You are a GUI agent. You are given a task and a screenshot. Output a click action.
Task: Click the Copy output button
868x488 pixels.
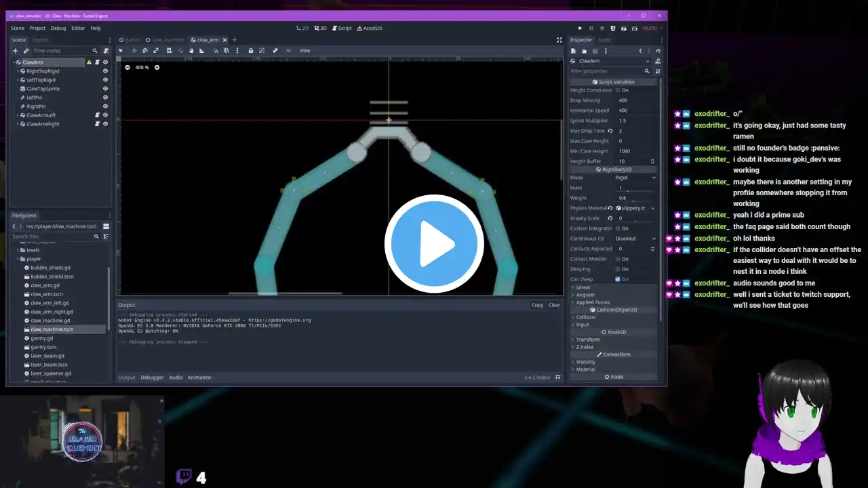click(537, 305)
